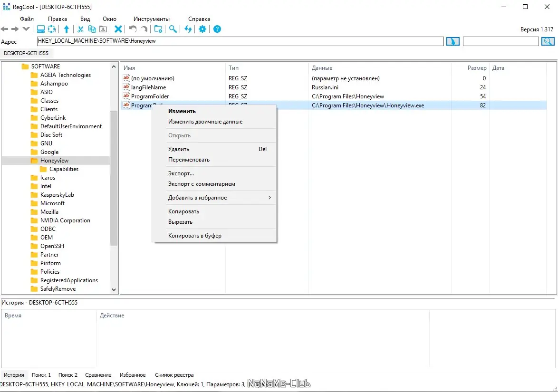This screenshot has height=392, width=558.
Task: Open the Файл menu
Action: (x=27, y=19)
